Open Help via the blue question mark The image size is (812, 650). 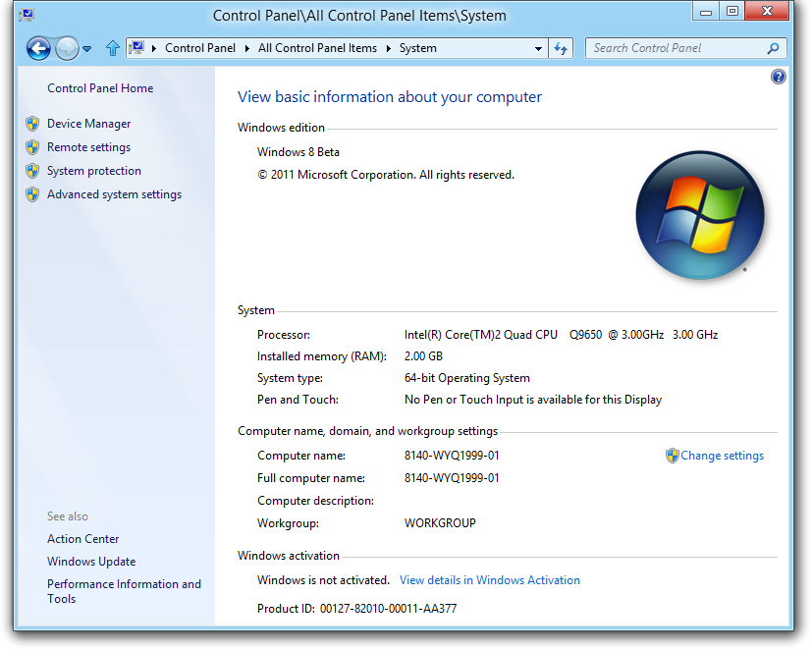pyautogui.click(x=779, y=77)
